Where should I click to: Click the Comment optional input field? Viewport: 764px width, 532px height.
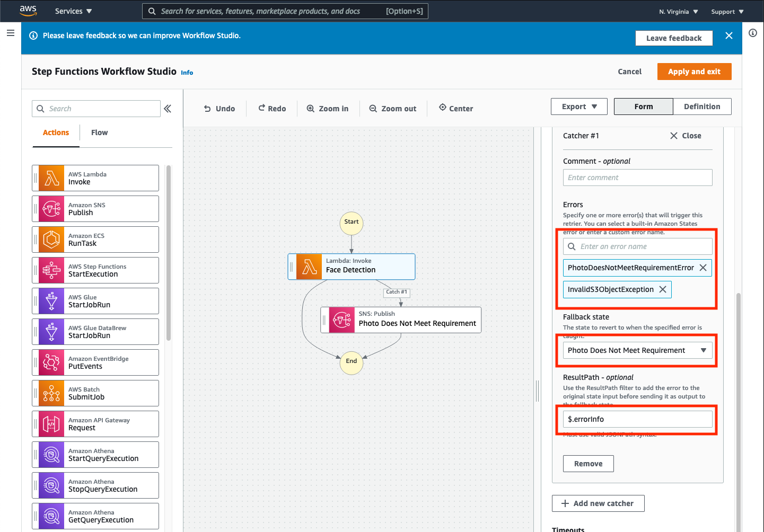(x=637, y=178)
